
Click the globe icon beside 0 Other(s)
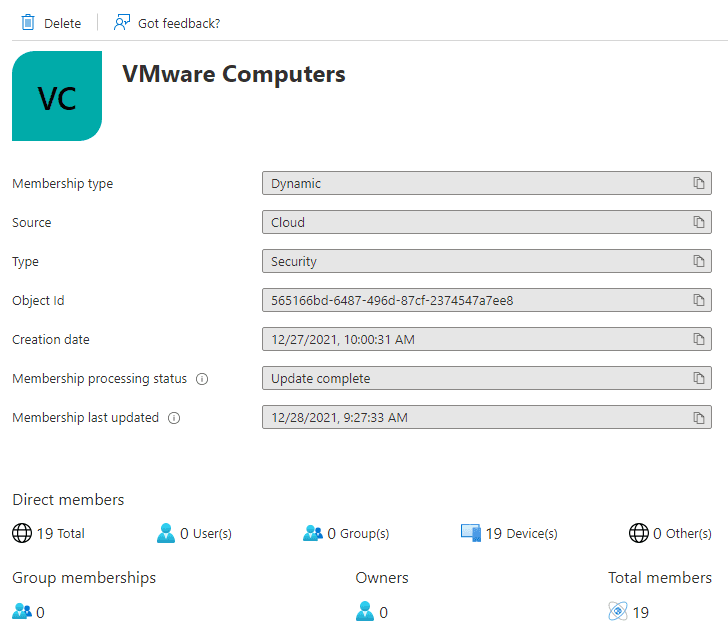(x=638, y=533)
